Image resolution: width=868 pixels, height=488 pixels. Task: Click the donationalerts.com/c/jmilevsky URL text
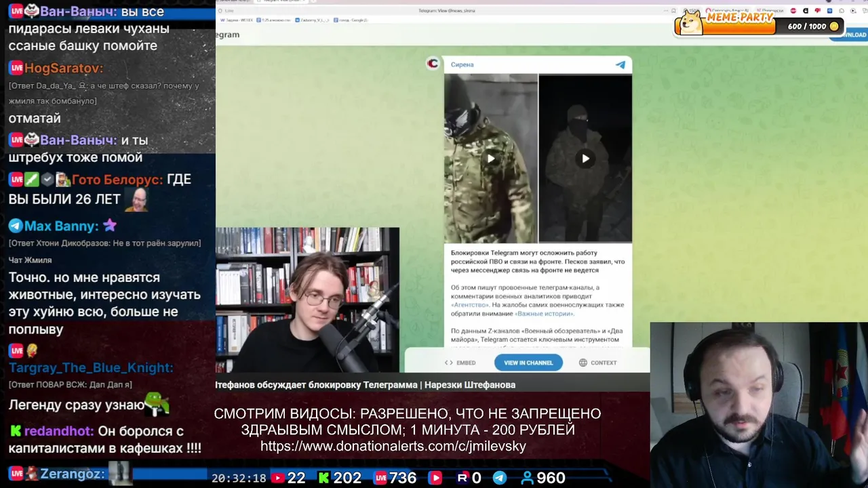(x=393, y=446)
